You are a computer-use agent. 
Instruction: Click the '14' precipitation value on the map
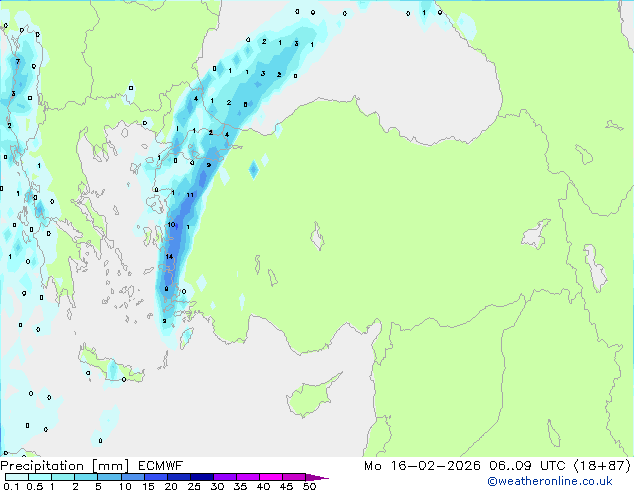(x=169, y=256)
